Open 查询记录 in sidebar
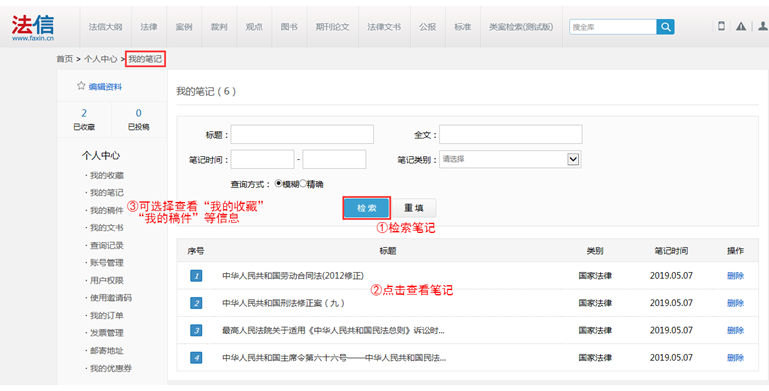Viewport: 769px width, 391px height. (x=106, y=245)
